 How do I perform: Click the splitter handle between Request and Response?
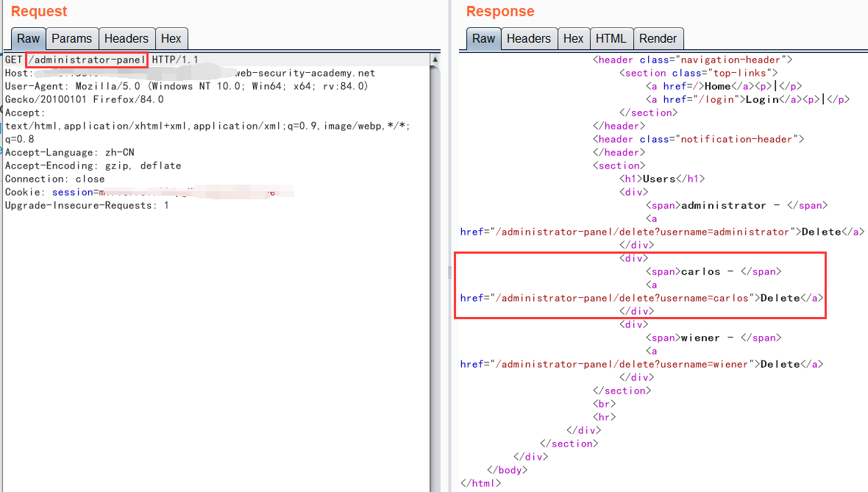(449, 273)
